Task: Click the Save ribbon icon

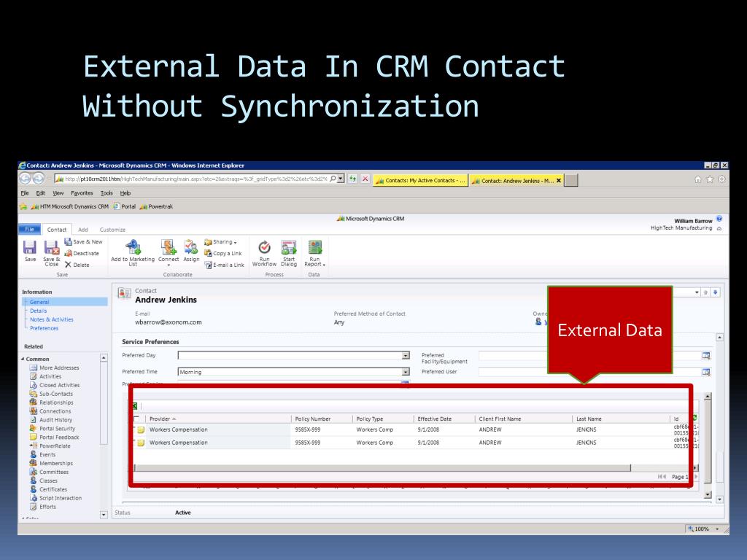Action: pos(30,251)
